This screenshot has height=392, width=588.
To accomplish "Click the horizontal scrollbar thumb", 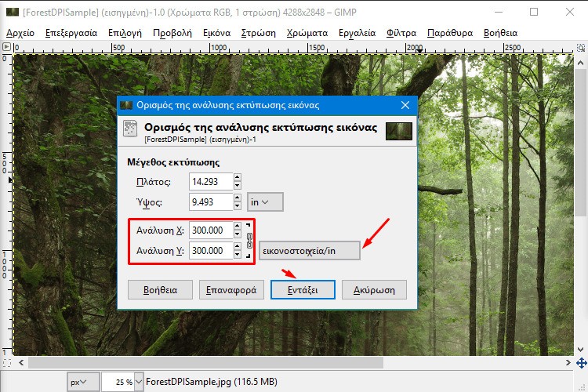I will [x=205, y=363].
